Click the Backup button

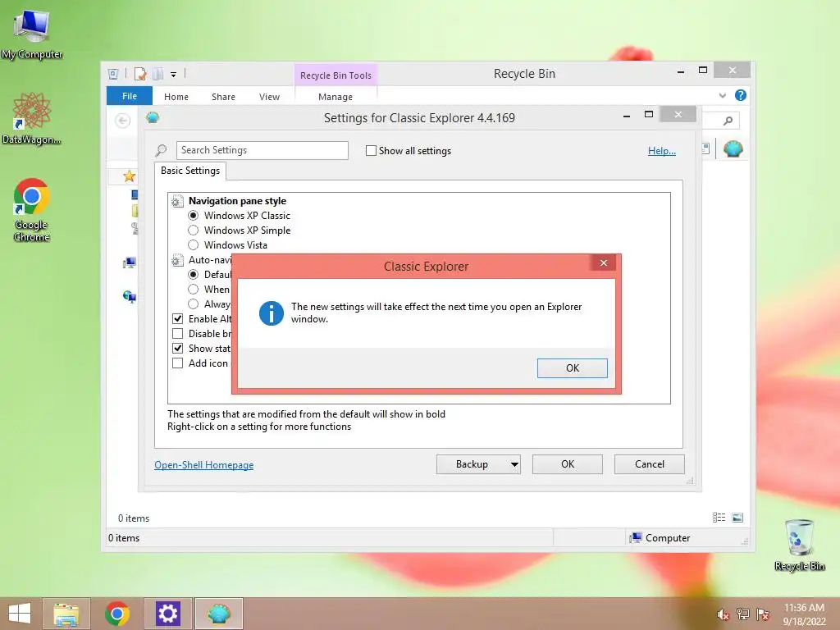point(472,464)
